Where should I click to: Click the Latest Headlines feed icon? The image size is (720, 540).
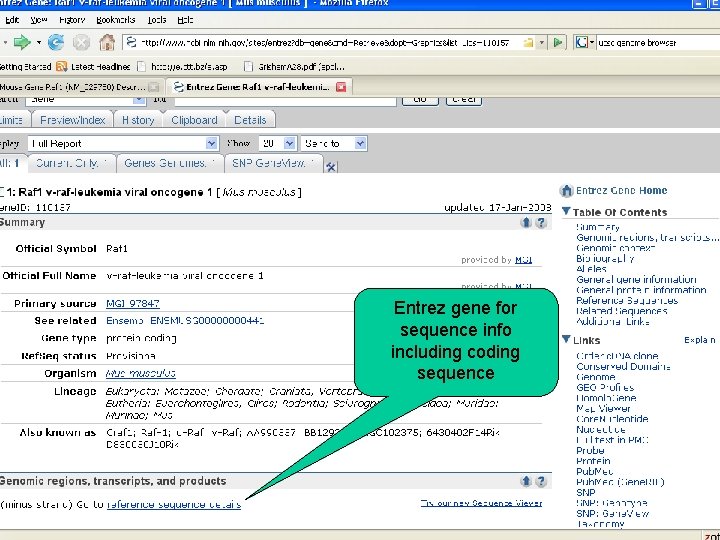[61, 67]
